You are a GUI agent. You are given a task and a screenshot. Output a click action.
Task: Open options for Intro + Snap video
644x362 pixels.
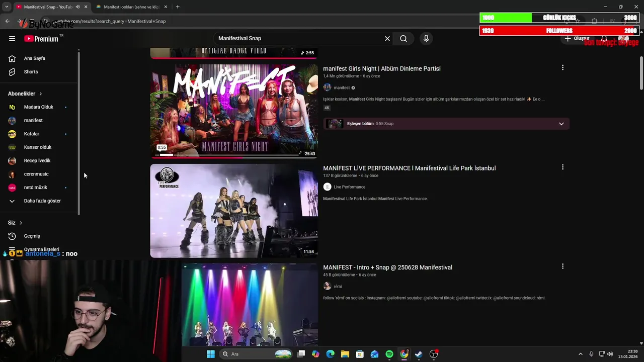click(x=562, y=266)
